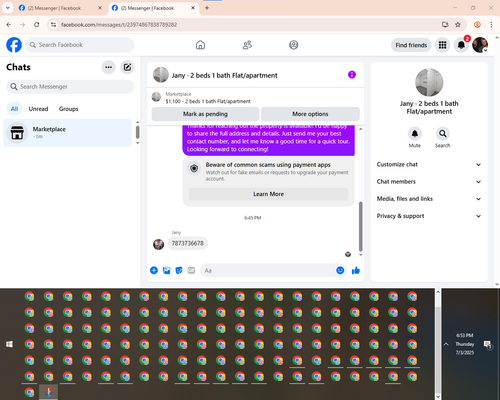Viewport: 500px width, 400px height.
Task: Open the notifications bell
Action: click(x=461, y=45)
